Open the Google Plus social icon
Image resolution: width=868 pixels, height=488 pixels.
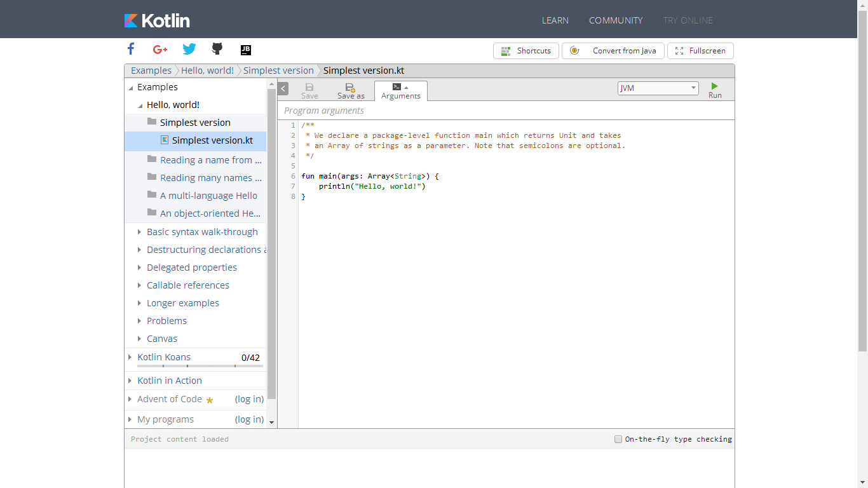click(160, 50)
